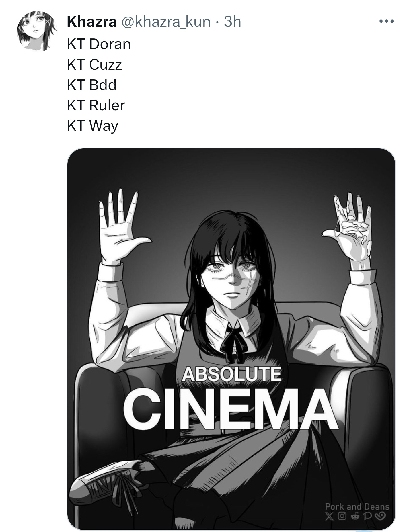Open the three-dot more options menu
Screen dimensions: 411x532
click(x=386, y=21)
